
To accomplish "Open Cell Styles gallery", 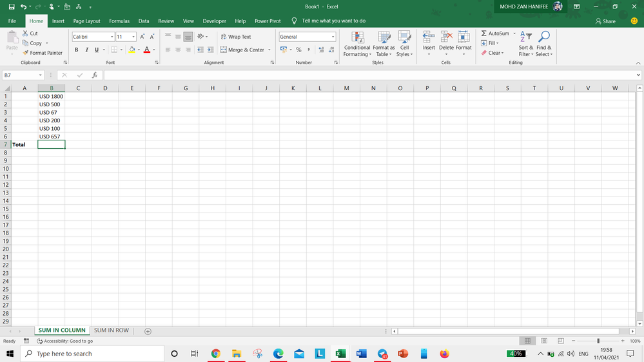I will click(405, 44).
